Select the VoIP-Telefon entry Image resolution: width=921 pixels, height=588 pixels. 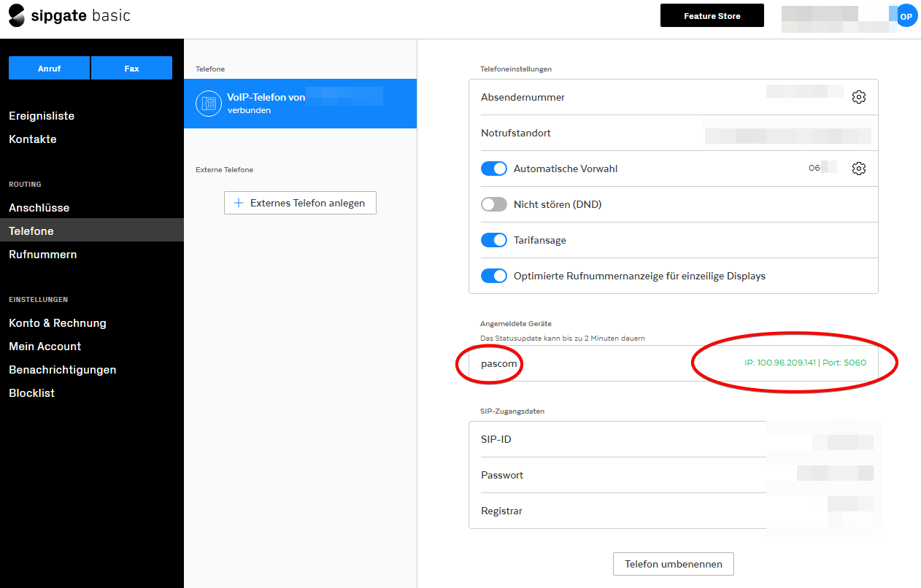point(300,104)
